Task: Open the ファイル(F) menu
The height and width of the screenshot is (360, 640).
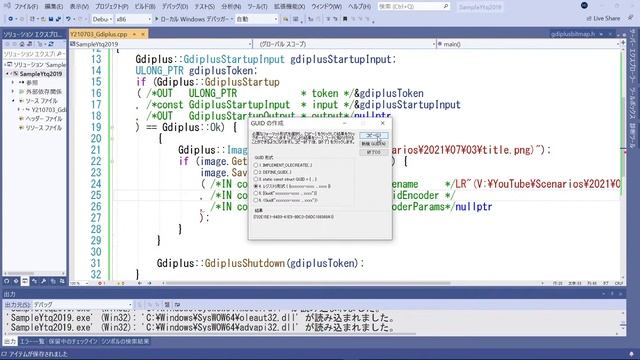Action: [27, 7]
